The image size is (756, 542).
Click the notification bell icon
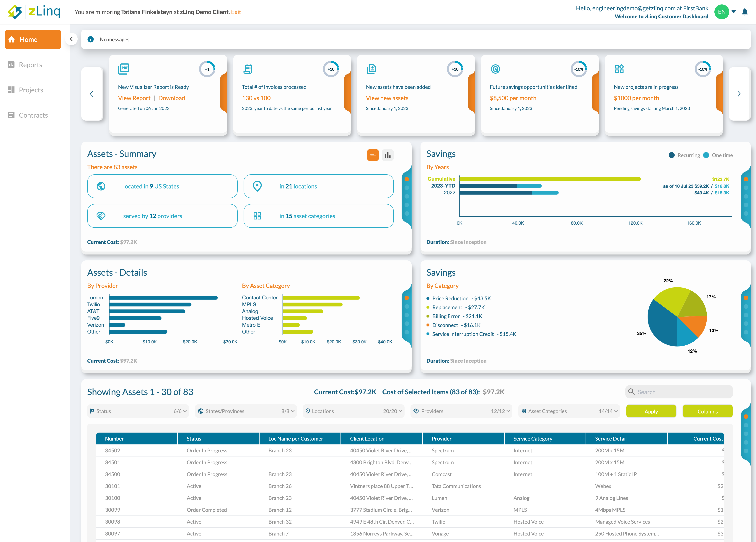point(745,12)
